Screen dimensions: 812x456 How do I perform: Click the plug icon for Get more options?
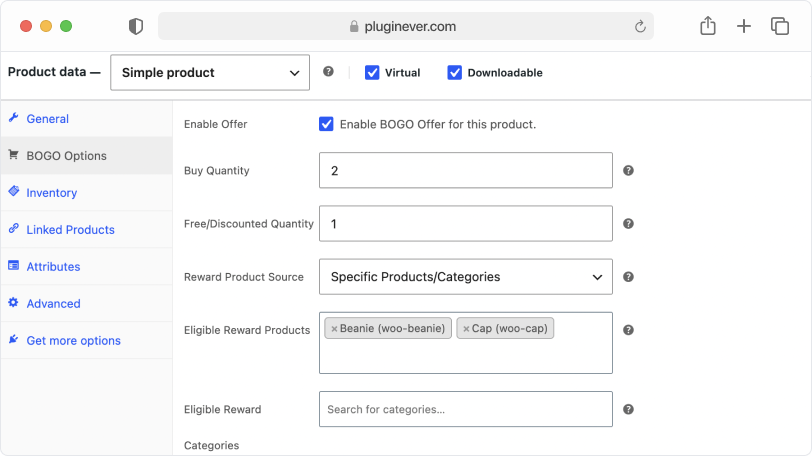pyautogui.click(x=13, y=340)
